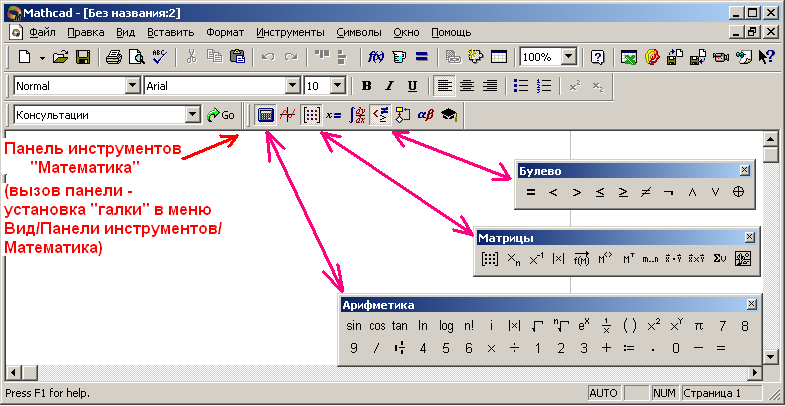Viewport: 785px width, 406px height.
Task: Toggle bulleted list
Action: tap(521, 86)
